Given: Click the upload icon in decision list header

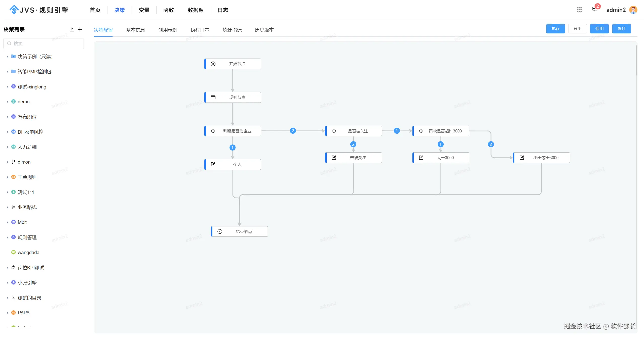Looking at the screenshot, I should click(72, 29).
